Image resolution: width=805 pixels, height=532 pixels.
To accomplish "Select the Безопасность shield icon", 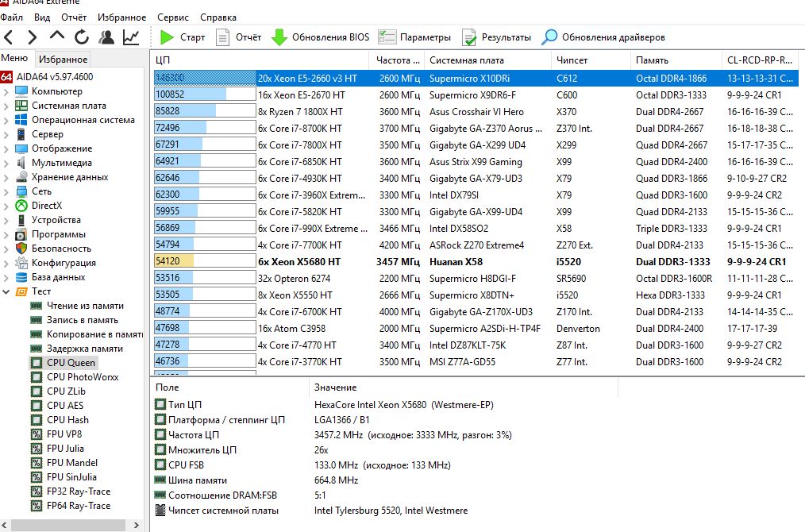I will [21, 249].
